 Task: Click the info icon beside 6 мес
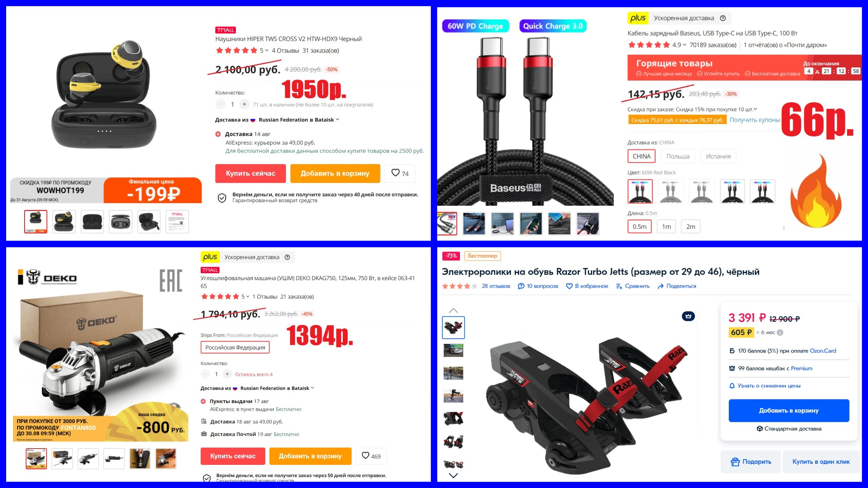click(780, 333)
